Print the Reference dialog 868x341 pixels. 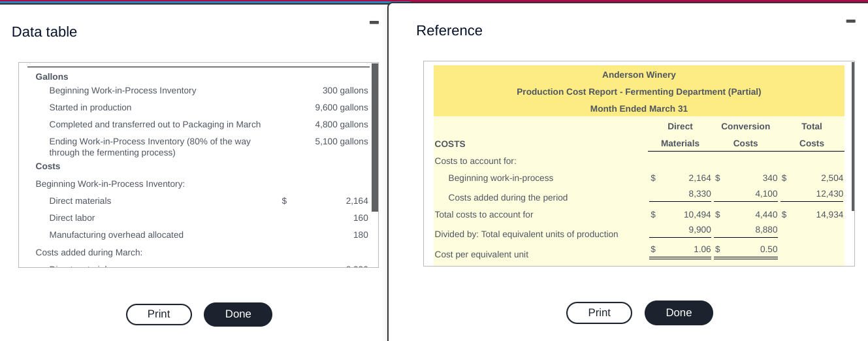599,313
